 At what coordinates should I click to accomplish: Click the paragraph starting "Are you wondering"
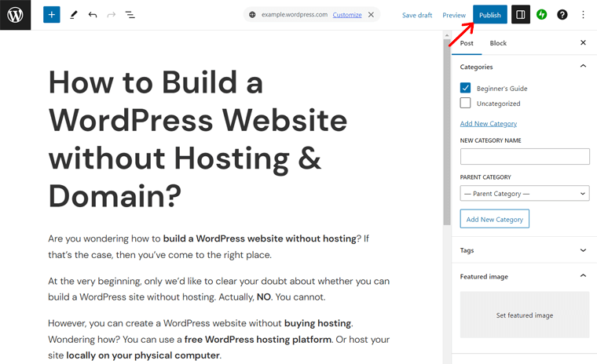pos(209,246)
